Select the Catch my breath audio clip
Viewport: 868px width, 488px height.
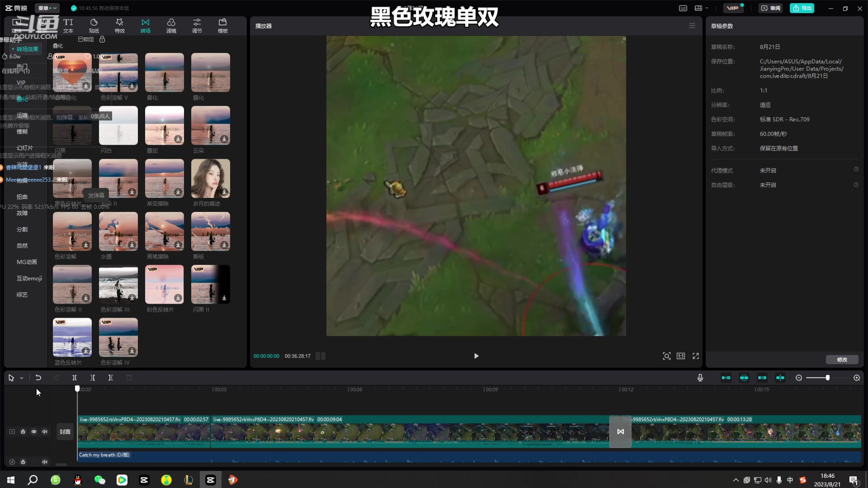click(x=469, y=456)
